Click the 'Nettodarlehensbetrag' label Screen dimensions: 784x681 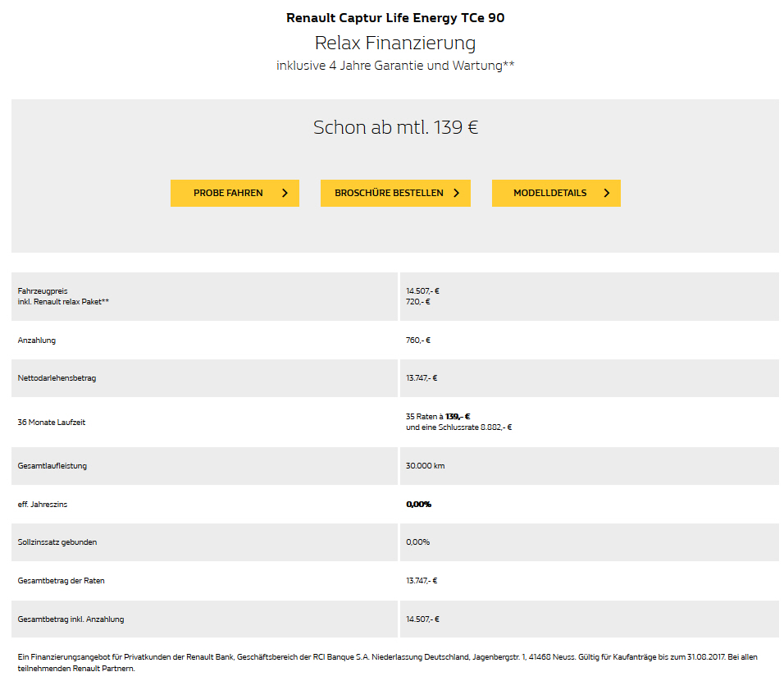click(x=57, y=378)
